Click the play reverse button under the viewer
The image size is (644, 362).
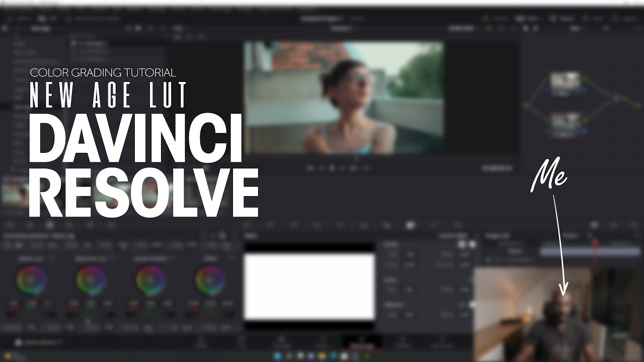coord(321,168)
